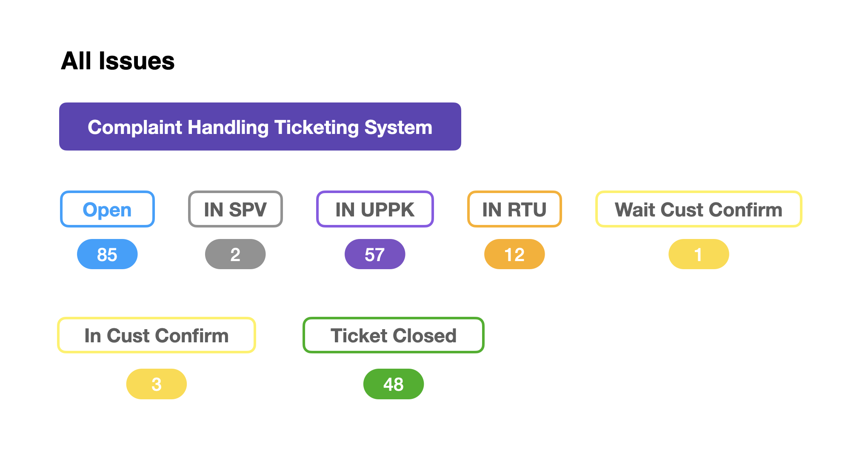Choose the In Cust Confirm status
Screen dimensions: 868x455
[157, 335]
